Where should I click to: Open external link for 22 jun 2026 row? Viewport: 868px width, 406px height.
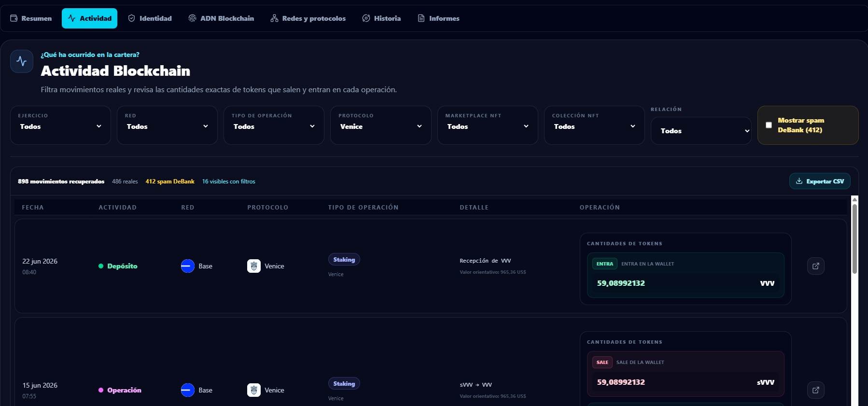click(816, 266)
